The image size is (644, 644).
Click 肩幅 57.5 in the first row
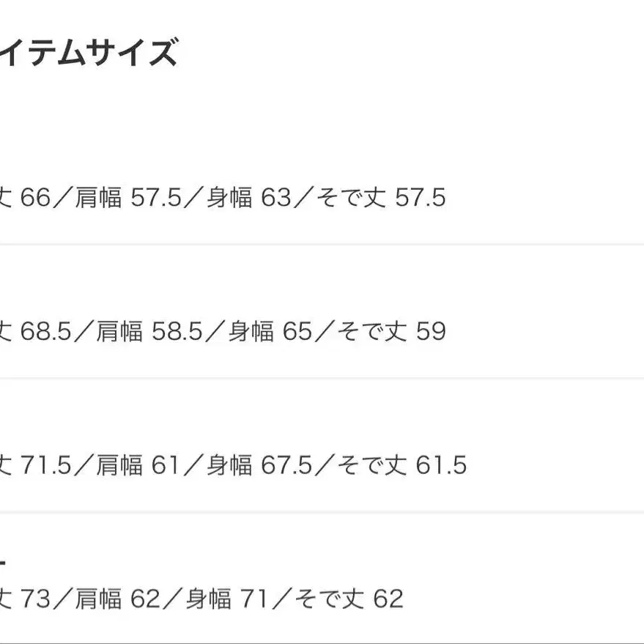coord(127,198)
